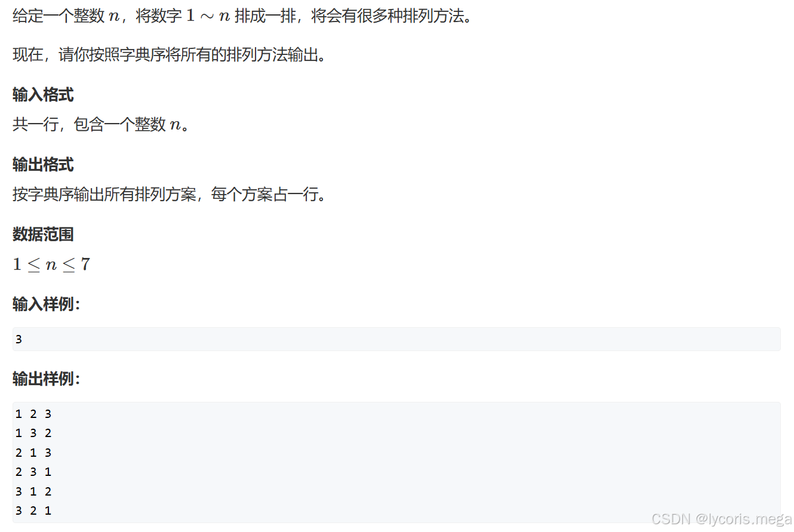
Task: Click the 输入格式 heading
Action: pos(43,95)
